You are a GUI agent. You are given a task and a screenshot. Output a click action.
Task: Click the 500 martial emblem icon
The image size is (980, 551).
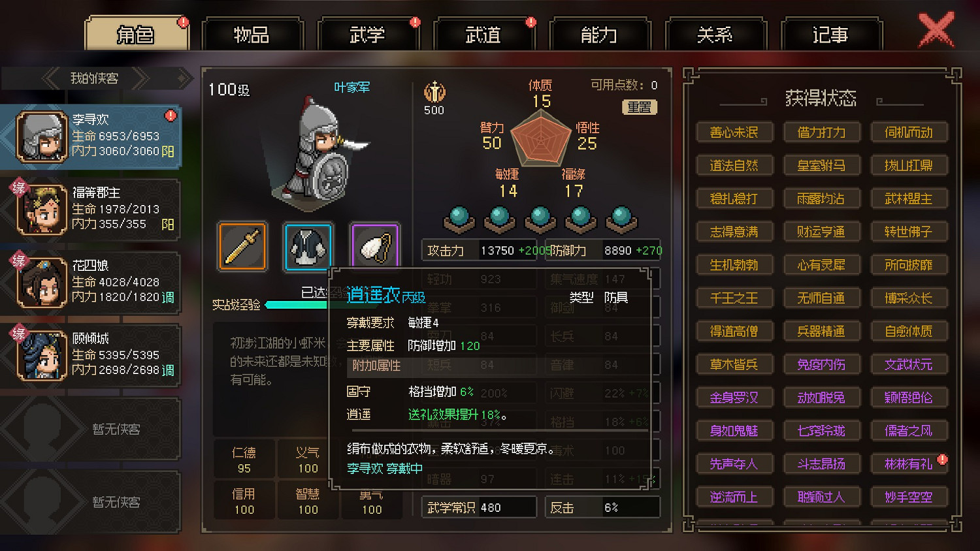coord(434,93)
